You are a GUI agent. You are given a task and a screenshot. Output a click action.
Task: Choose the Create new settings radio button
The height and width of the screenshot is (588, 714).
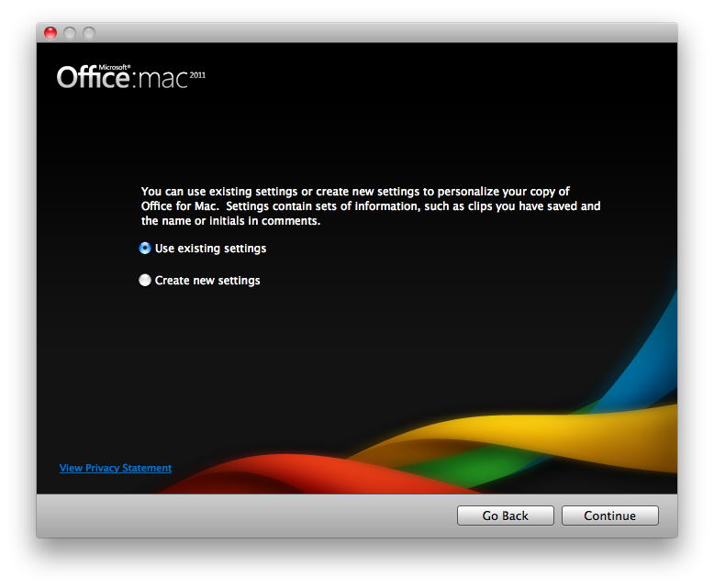pyautogui.click(x=145, y=280)
